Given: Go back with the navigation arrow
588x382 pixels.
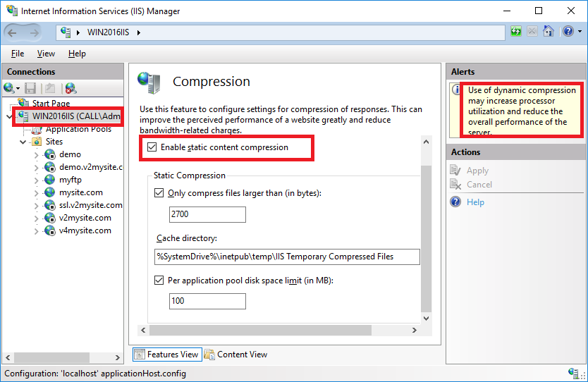Looking at the screenshot, I should click(x=13, y=33).
